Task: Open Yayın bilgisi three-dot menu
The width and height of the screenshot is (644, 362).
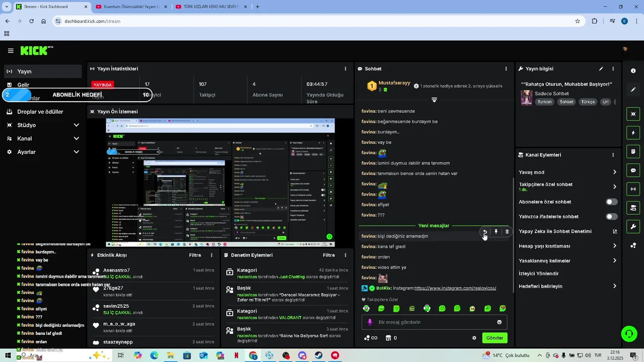Action: (x=613, y=69)
